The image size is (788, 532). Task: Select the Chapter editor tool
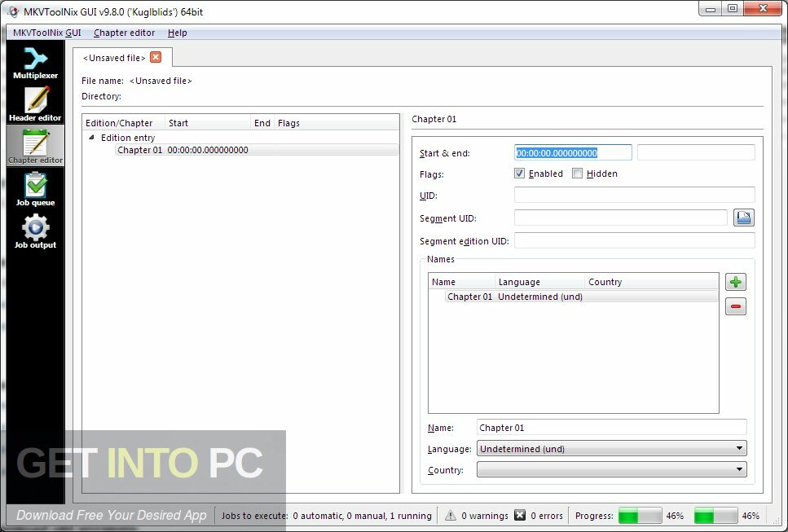tap(35, 146)
